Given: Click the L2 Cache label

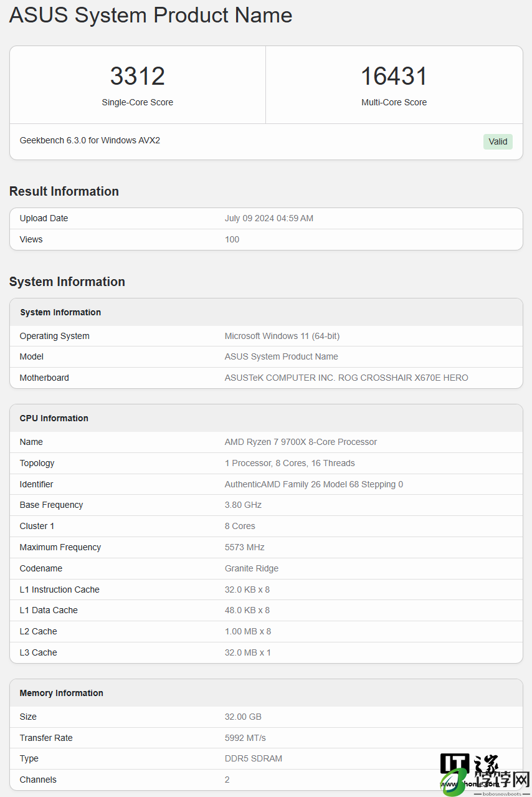Looking at the screenshot, I should 39,631.
